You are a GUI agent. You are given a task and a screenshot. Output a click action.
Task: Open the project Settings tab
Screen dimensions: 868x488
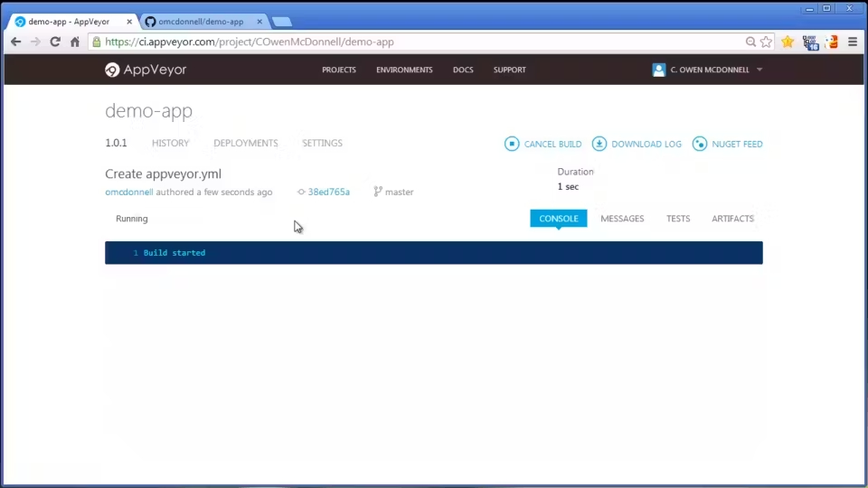[x=322, y=143]
